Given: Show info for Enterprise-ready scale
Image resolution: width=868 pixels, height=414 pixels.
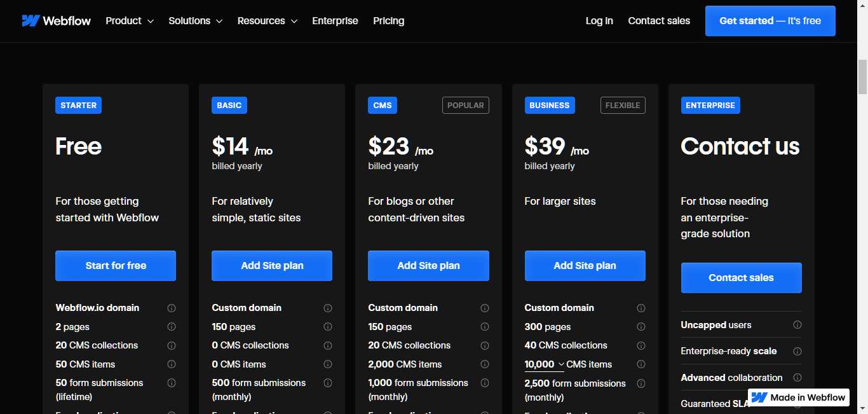Looking at the screenshot, I should (797, 351).
